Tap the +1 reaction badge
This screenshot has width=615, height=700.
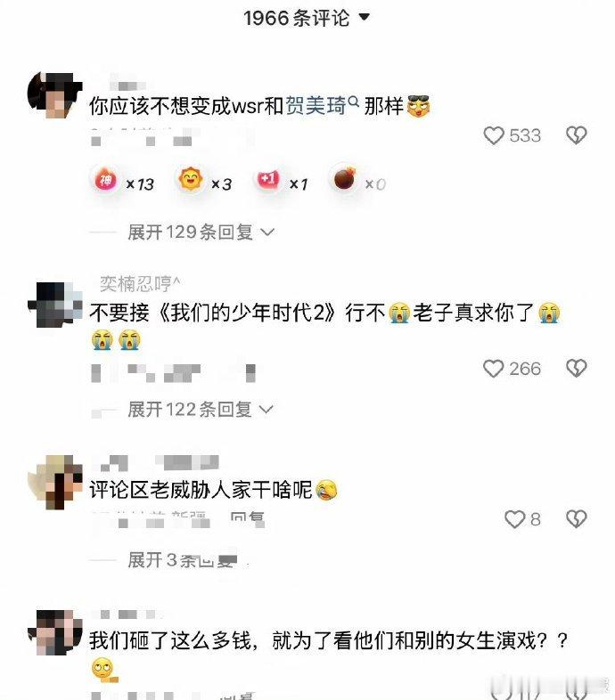(x=268, y=180)
